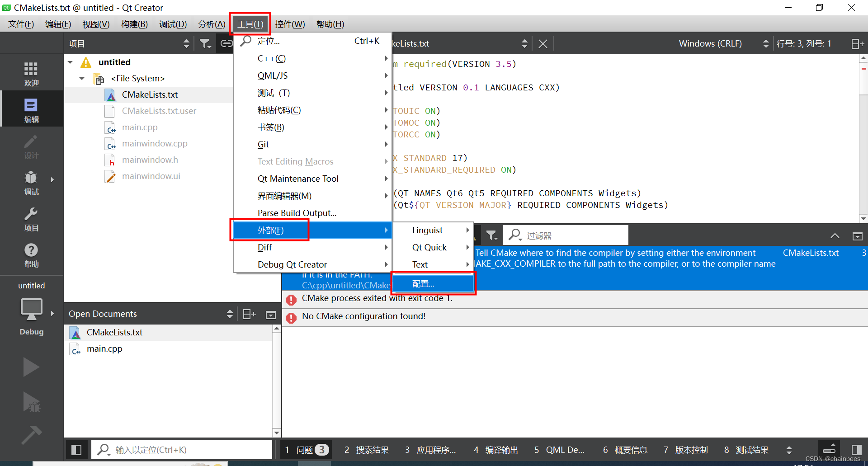Select CMakeLists.txt in project tree
This screenshot has width=868, height=466.
tap(149, 94)
